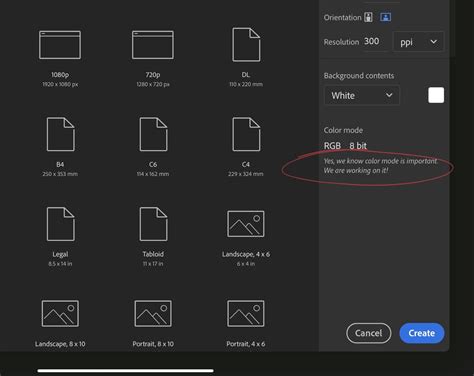Choose the C4 document preset

[246, 134]
